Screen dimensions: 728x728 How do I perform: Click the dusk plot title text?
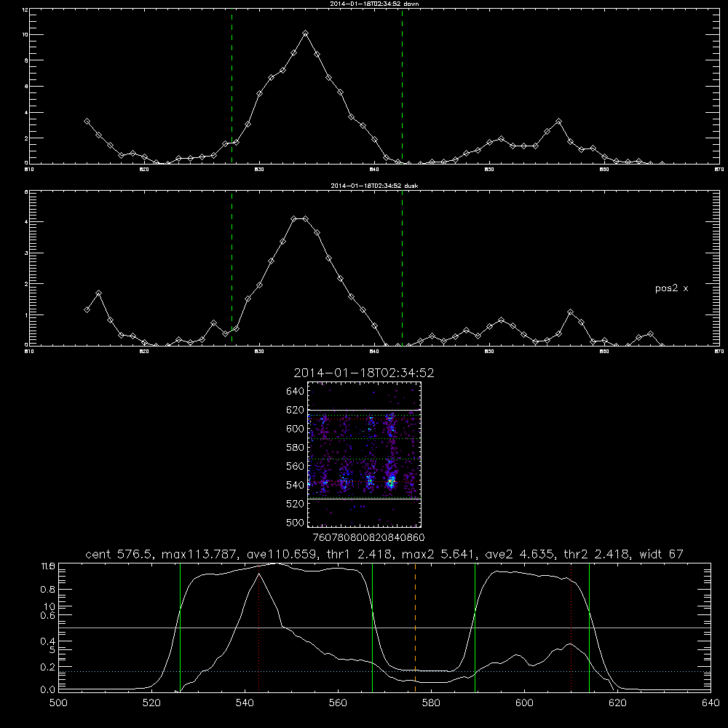[x=374, y=186]
